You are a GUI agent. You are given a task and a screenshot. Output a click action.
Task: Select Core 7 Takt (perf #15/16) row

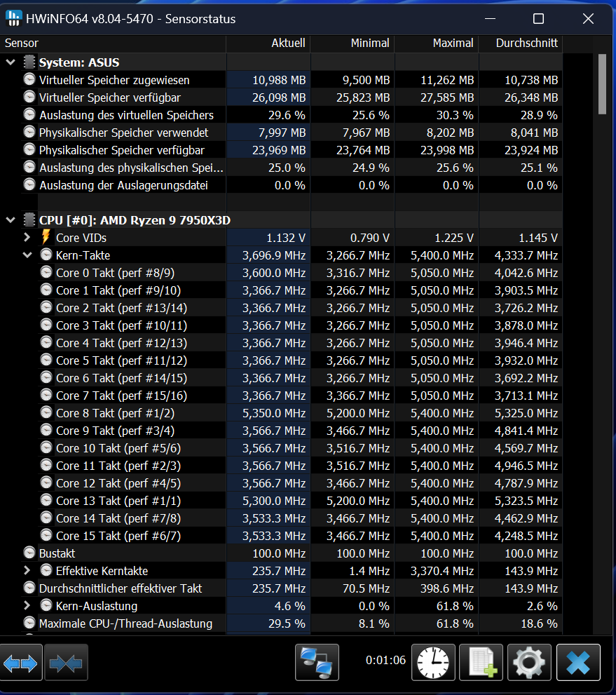(300, 396)
